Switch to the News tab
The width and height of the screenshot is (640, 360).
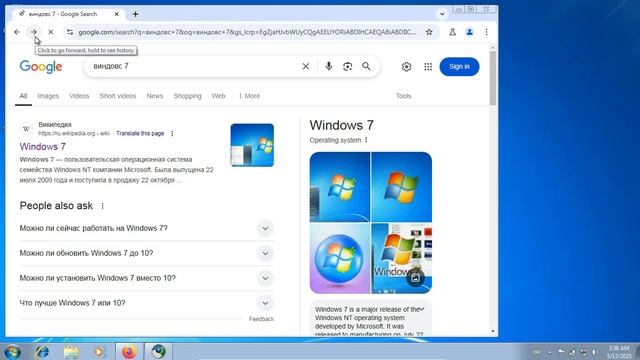(155, 96)
